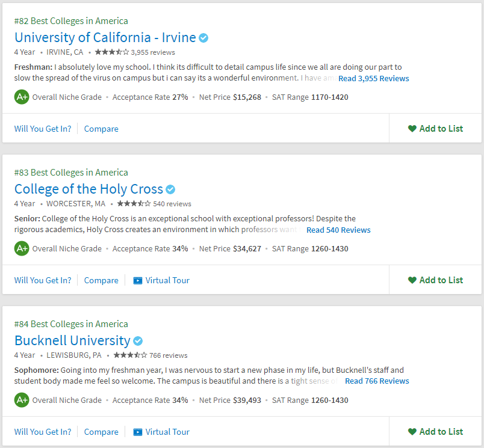Click verified badge next to Holy Cross
484x448 pixels.
click(170, 189)
